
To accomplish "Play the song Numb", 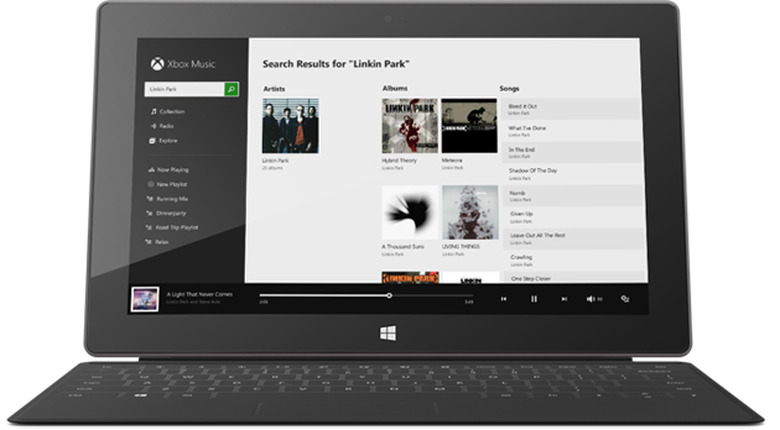I will [573, 195].
